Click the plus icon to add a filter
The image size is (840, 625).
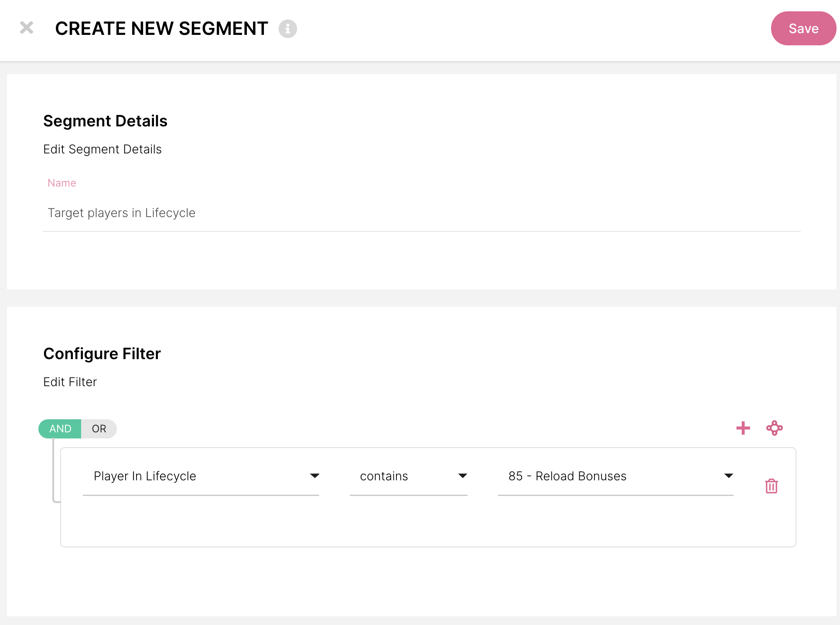(x=743, y=428)
